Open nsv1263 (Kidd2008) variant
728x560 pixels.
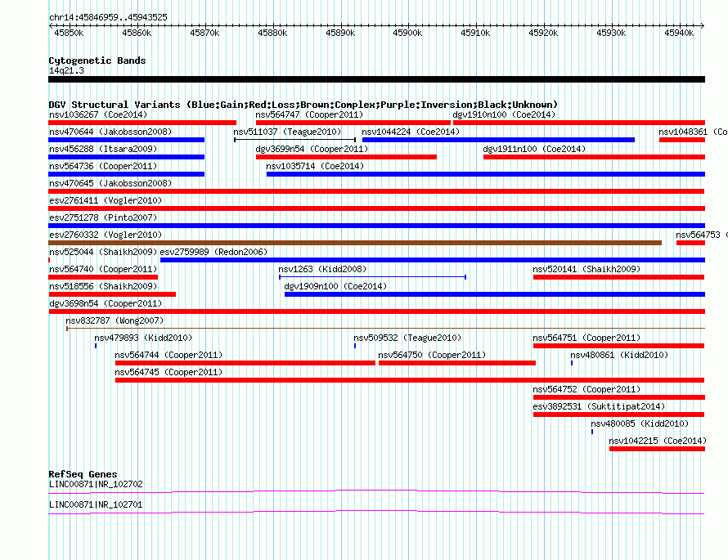372,277
